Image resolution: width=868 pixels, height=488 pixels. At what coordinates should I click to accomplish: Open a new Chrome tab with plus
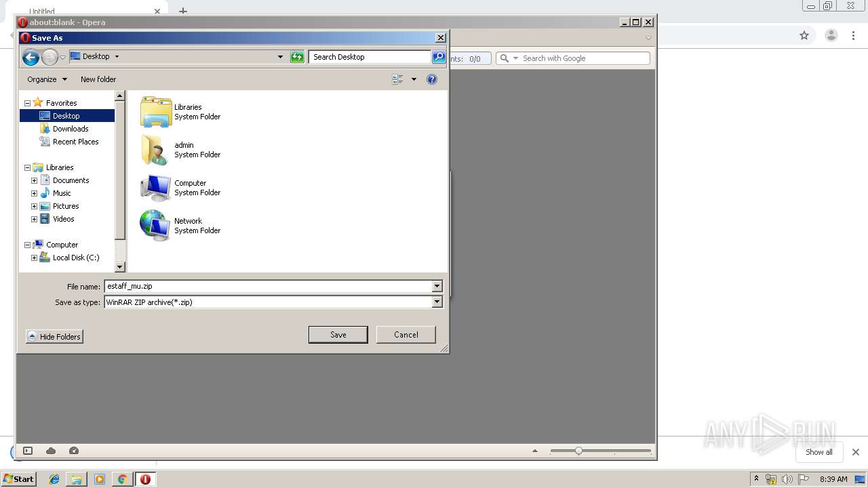[x=183, y=11]
